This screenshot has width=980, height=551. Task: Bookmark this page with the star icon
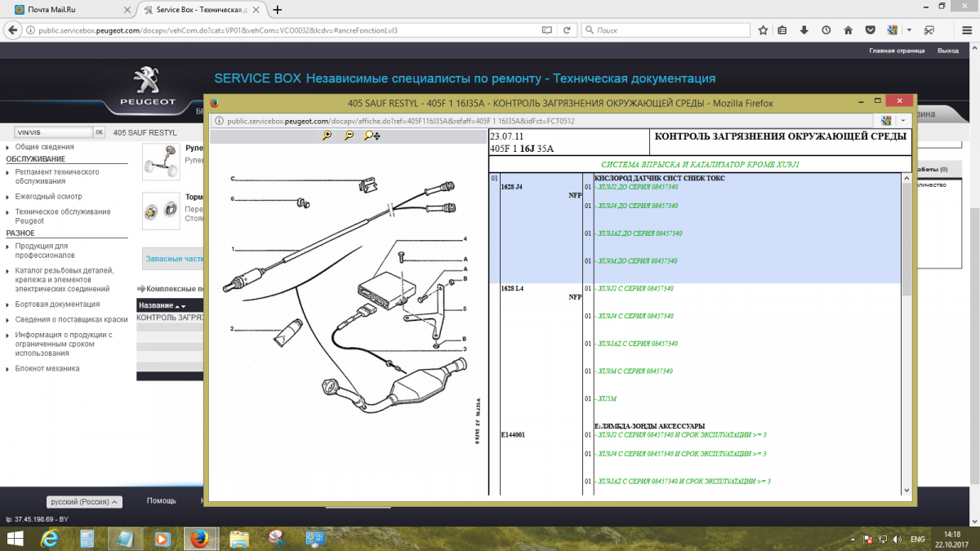763,30
